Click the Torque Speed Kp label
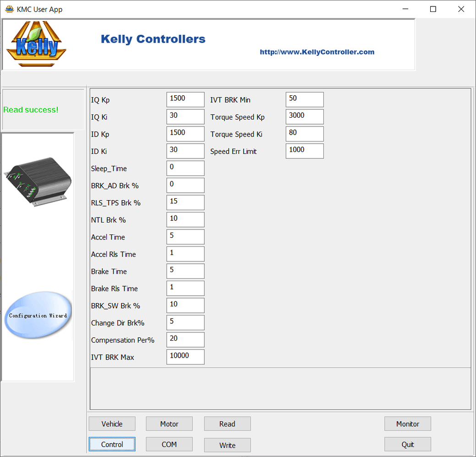476x457 pixels. coord(237,117)
